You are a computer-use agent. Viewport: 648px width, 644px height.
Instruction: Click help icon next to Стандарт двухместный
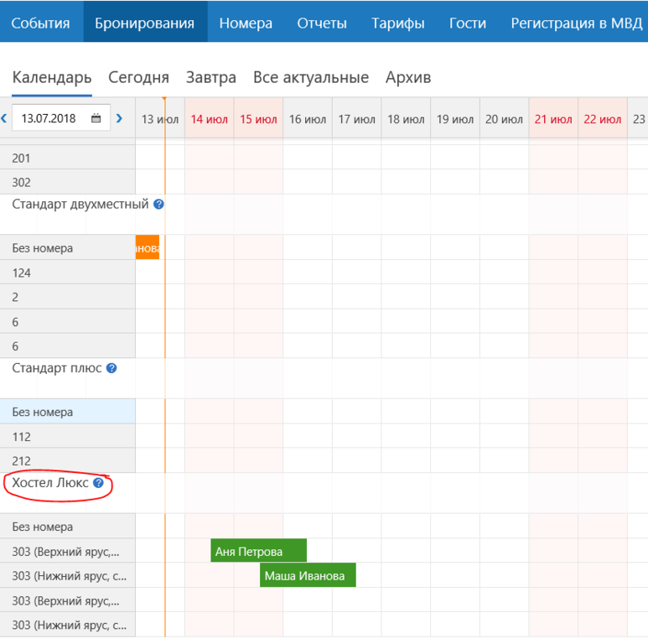[159, 204]
